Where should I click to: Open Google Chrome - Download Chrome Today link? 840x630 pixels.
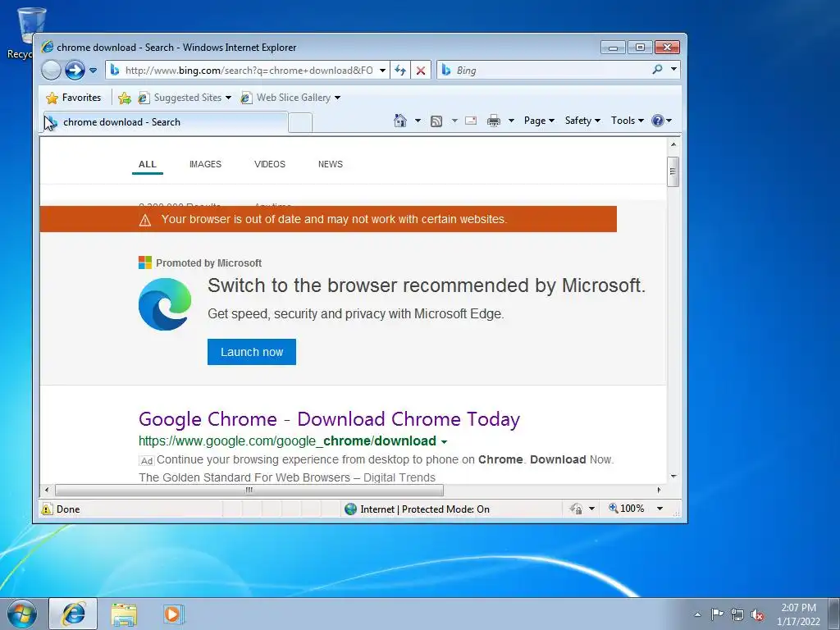pyautogui.click(x=329, y=419)
